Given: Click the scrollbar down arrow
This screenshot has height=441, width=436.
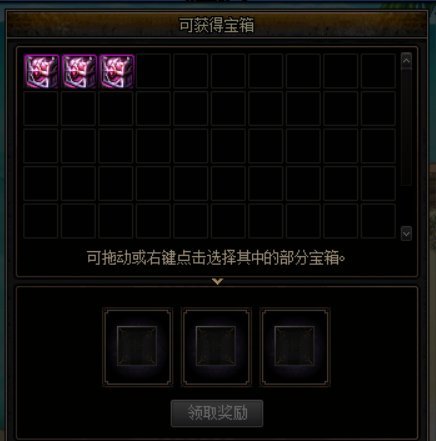Looking at the screenshot, I should [406, 234].
